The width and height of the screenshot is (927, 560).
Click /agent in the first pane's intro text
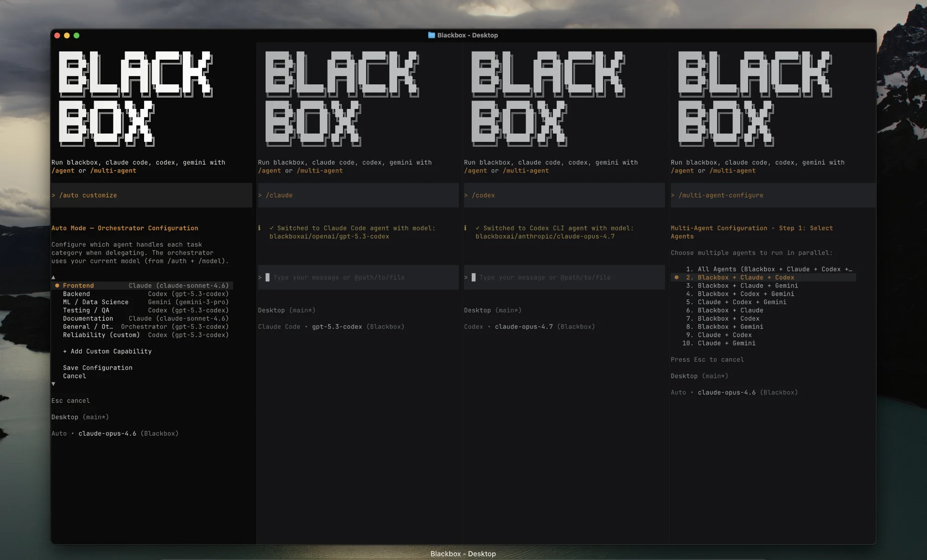click(63, 171)
